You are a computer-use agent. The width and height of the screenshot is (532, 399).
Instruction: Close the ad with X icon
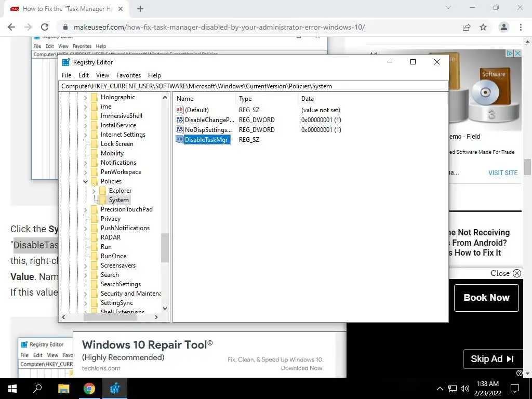pos(518,54)
